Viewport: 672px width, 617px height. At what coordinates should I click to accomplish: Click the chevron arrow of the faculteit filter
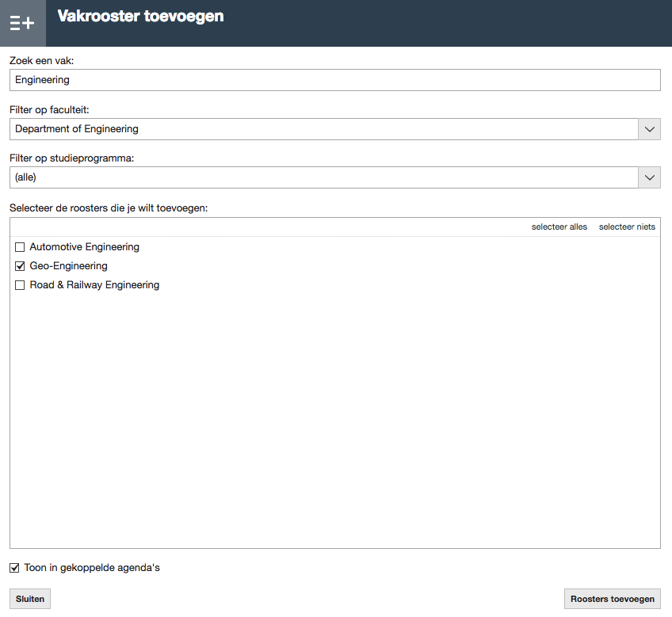(649, 129)
